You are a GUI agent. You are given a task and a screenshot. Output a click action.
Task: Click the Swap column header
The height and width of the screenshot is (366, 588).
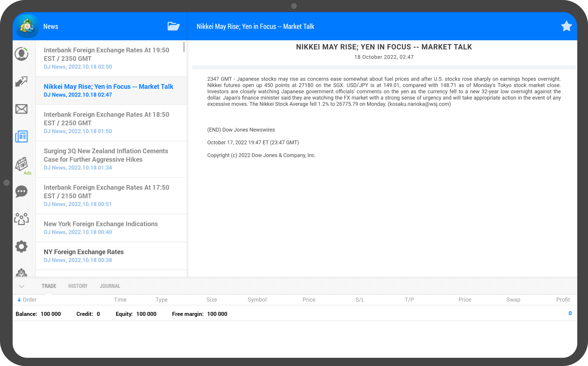point(513,300)
